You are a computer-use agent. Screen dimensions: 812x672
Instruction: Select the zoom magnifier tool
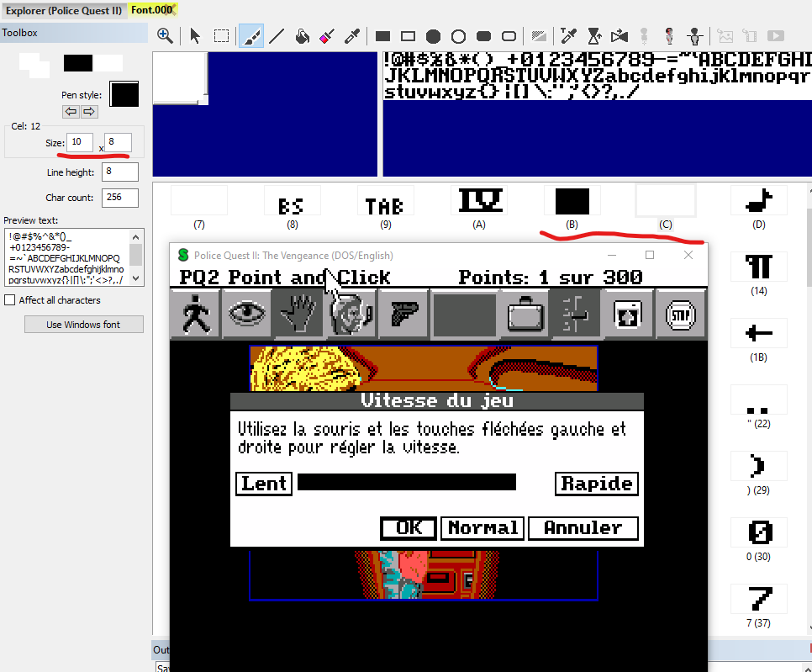coord(166,36)
